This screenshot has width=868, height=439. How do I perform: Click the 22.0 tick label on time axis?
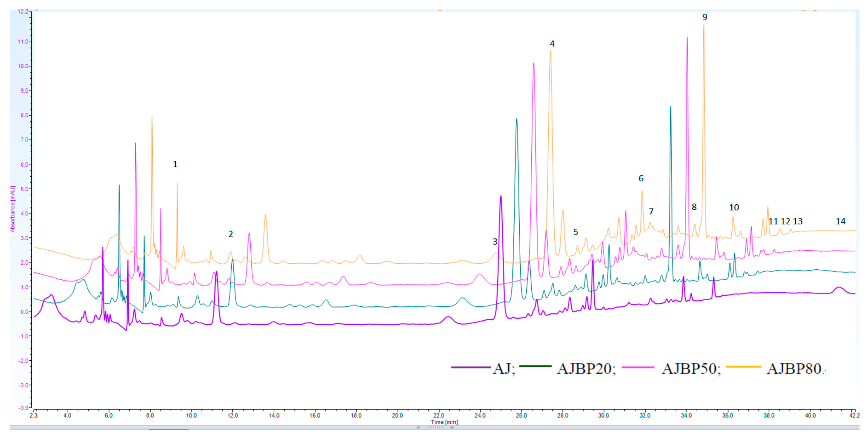(438, 415)
